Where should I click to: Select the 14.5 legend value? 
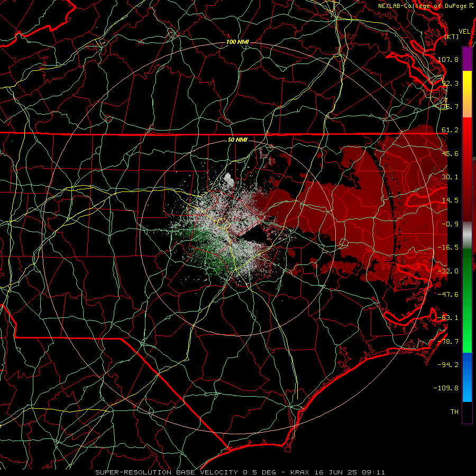coord(450,200)
